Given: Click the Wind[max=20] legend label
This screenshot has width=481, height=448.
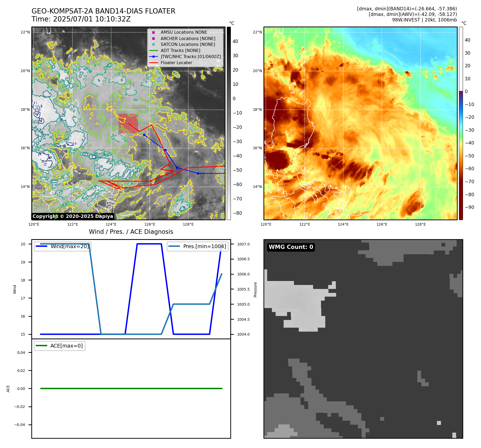Looking at the screenshot, I should 70,247.
